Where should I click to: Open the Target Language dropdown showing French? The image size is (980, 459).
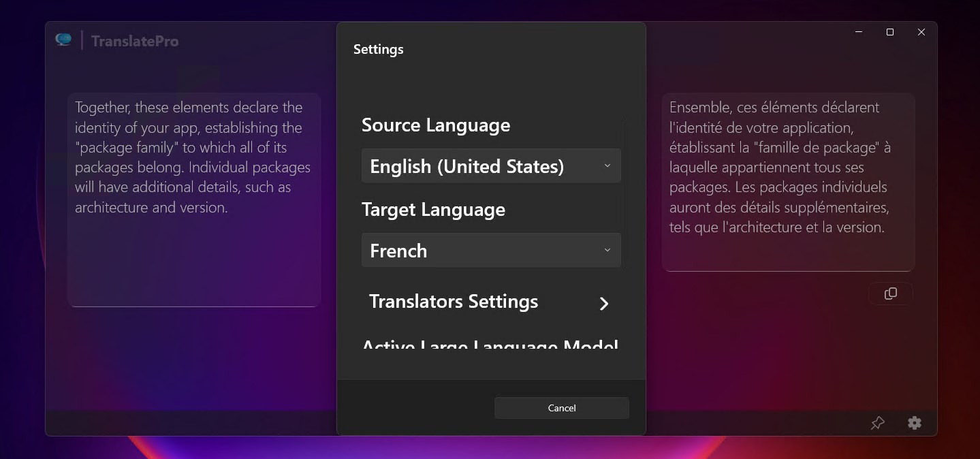[490, 250]
